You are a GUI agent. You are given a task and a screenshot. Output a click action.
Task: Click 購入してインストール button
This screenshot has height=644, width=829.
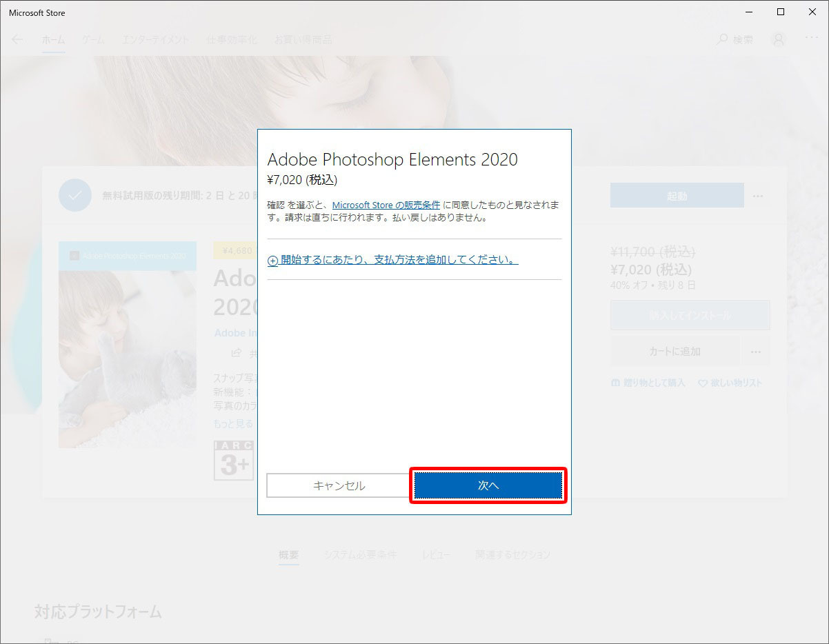(x=690, y=315)
